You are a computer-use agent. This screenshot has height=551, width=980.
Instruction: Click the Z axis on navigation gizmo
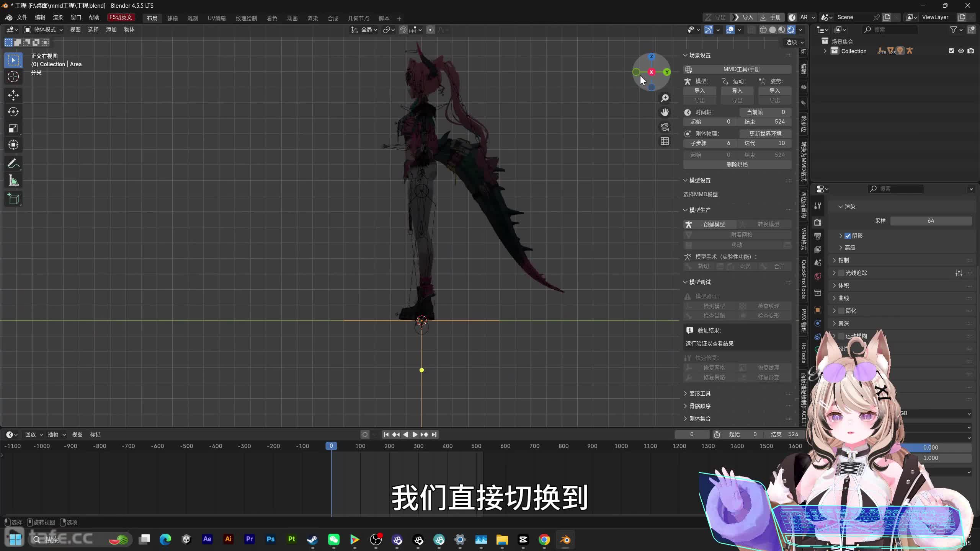652,57
